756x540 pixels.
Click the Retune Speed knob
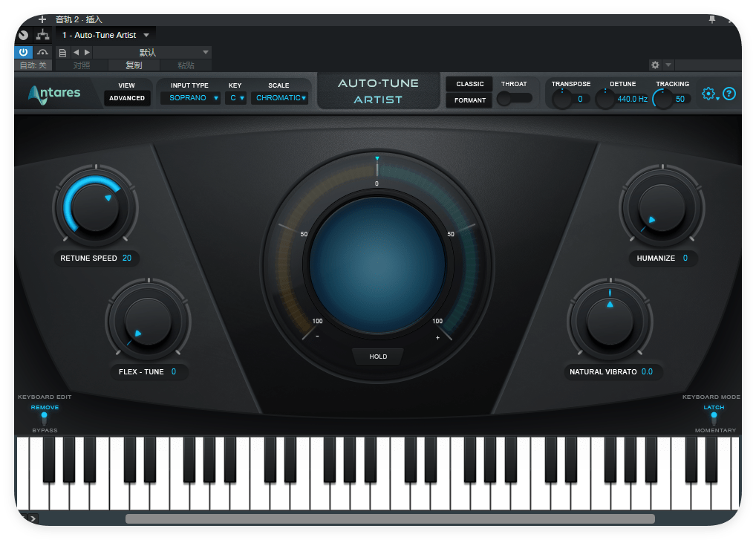(96, 208)
